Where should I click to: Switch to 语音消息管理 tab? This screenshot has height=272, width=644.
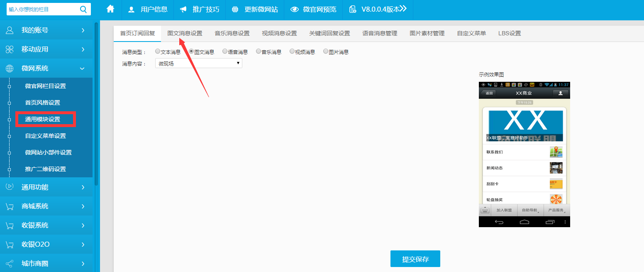coord(380,33)
